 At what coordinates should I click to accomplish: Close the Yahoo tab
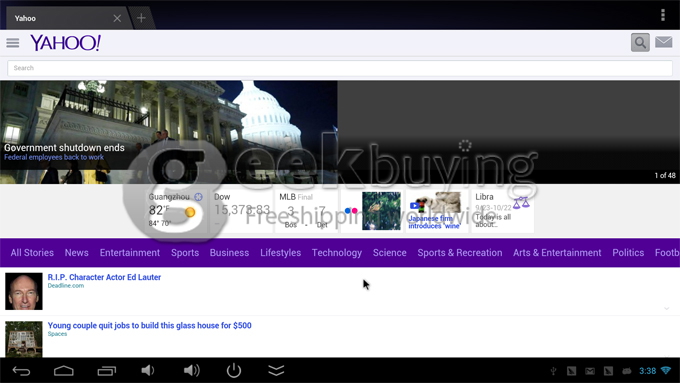tap(117, 18)
